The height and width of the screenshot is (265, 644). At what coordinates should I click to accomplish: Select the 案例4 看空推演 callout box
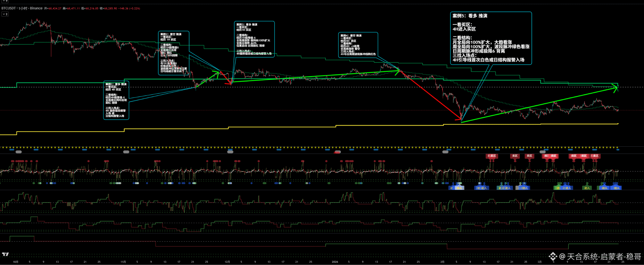[x=358, y=45]
